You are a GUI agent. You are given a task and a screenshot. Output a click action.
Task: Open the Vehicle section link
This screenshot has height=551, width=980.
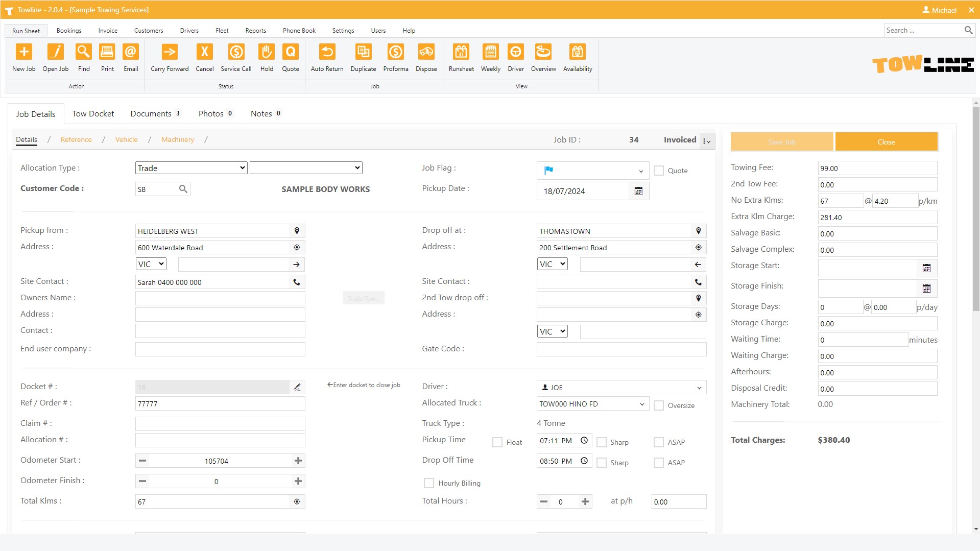[x=126, y=139]
